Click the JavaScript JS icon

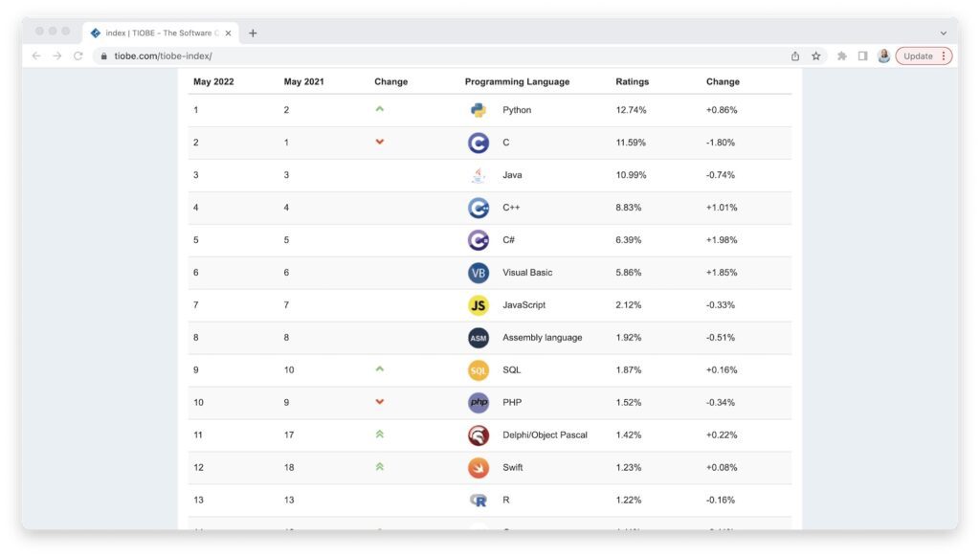479,305
